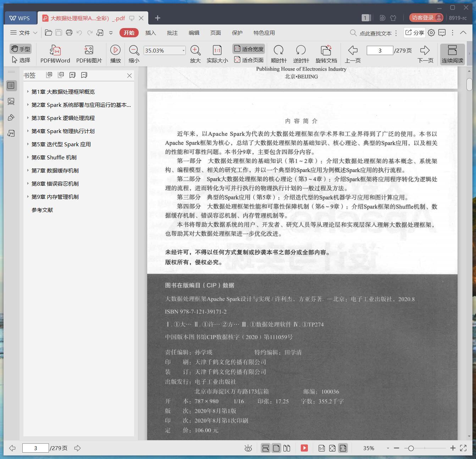Collapse the ribbon with the chevron
The width and height of the screenshot is (476, 459).
click(463, 33)
